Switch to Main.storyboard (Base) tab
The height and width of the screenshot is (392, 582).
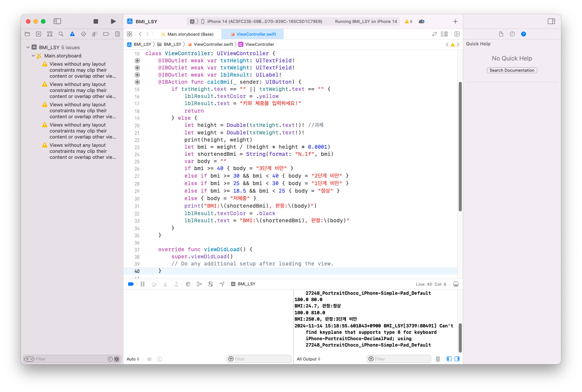[187, 34]
